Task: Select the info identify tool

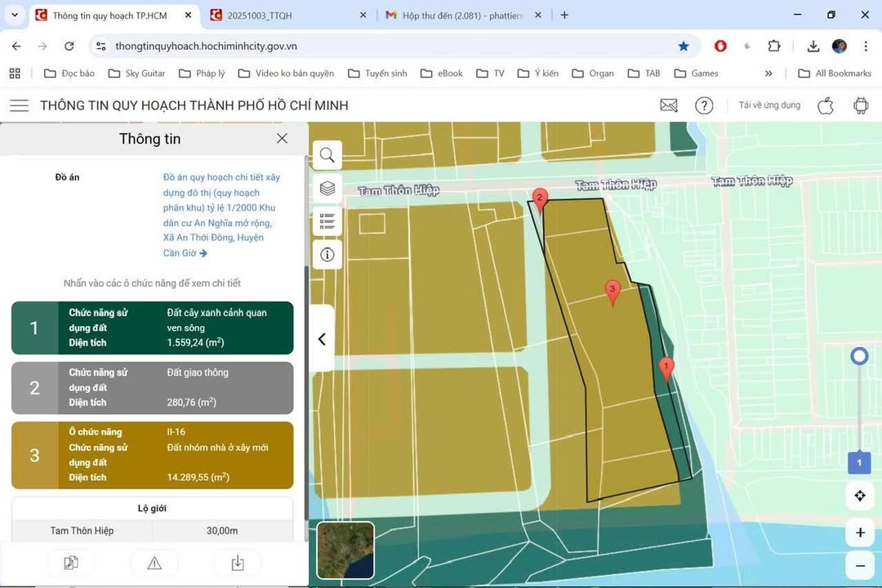Action: click(327, 254)
